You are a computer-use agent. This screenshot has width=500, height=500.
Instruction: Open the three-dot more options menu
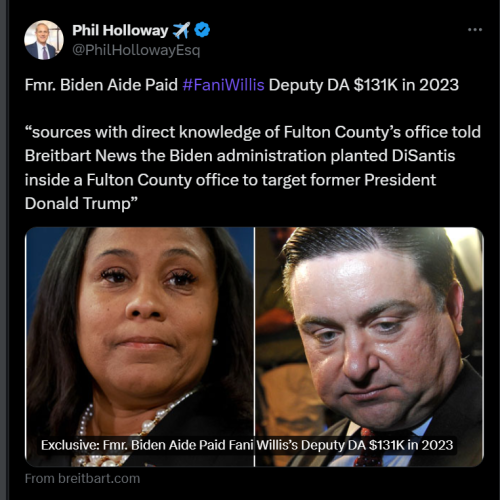[x=475, y=30]
